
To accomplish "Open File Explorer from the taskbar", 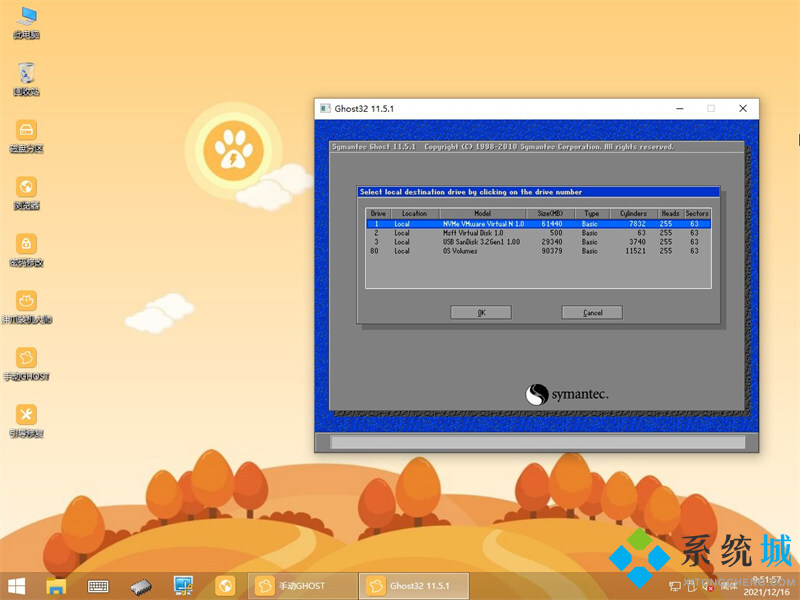I will click(x=56, y=586).
